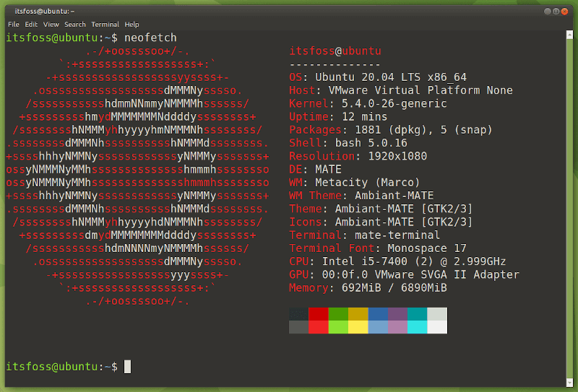Click the font value 'Monospace 17'

[x=427, y=248]
